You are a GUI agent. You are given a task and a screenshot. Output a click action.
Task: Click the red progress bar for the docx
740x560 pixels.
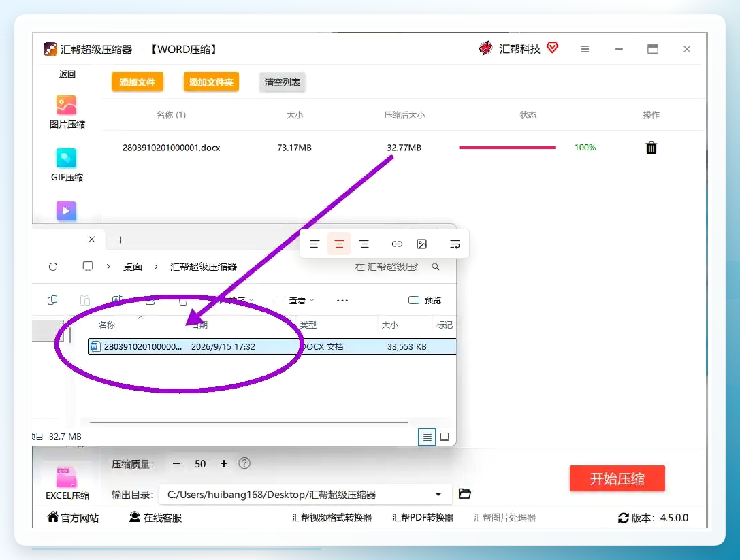507,148
